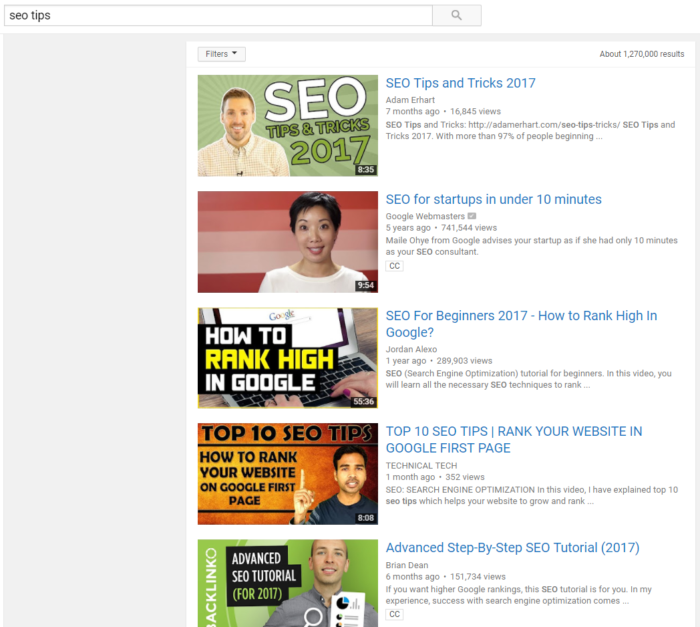
Task: Click description starting 'SEO: SEARCH ENGINE OPTIMIZATION'
Action: point(532,495)
